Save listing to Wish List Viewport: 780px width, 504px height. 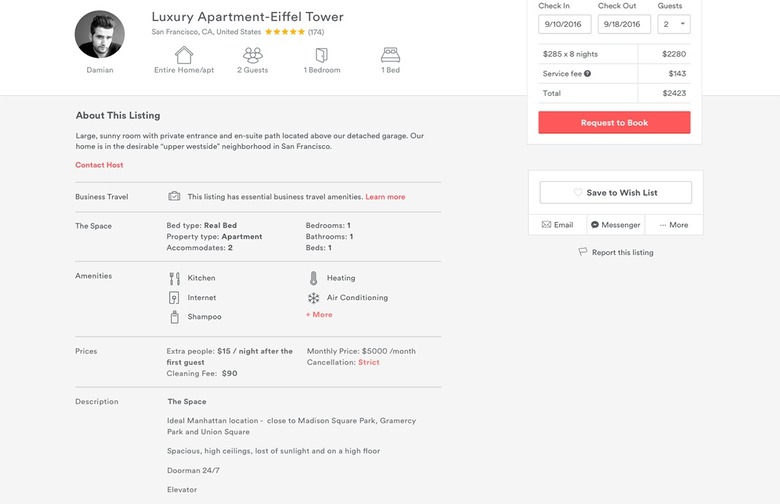(615, 192)
